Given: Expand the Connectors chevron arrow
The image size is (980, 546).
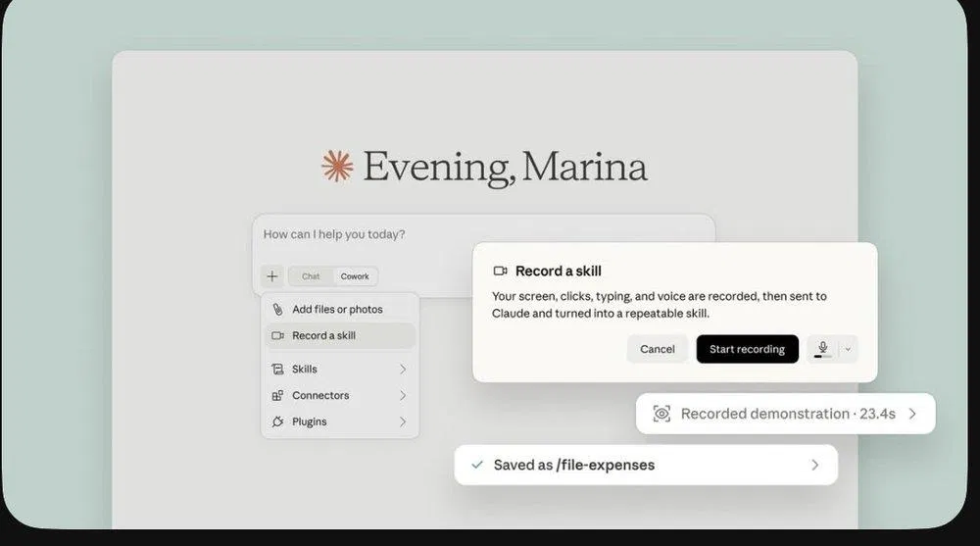Looking at the screenshot, I should click(x=403, y=395).
